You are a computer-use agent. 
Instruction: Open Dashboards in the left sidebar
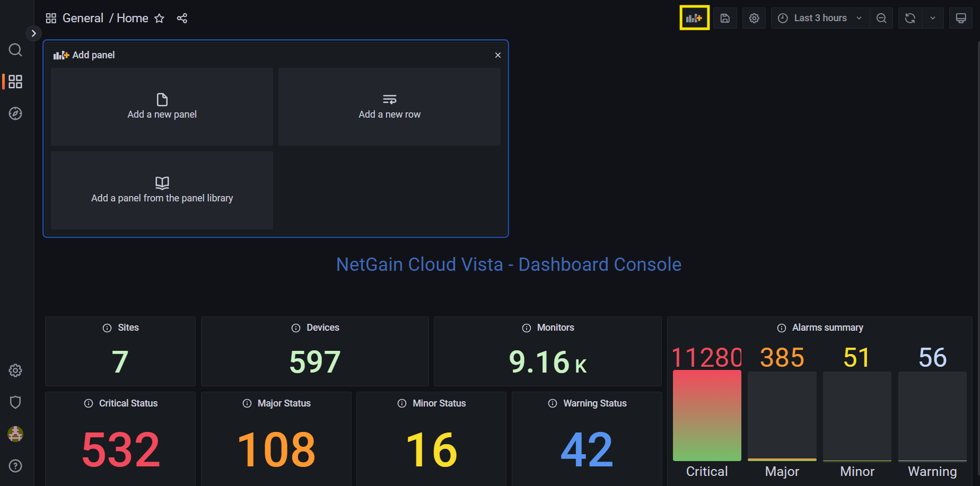click(x=15, y=82)
